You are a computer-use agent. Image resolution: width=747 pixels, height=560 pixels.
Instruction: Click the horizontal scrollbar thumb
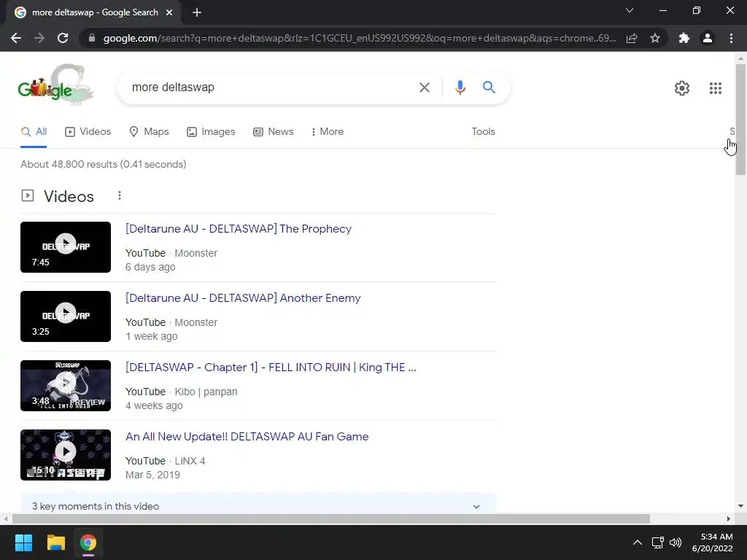(331, 518)
